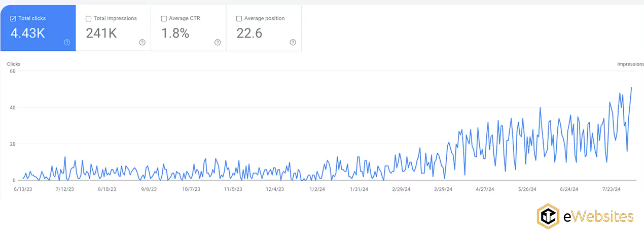Tick the Average CTR checkbox
644x234 pixels.
[x=164, y=19]
